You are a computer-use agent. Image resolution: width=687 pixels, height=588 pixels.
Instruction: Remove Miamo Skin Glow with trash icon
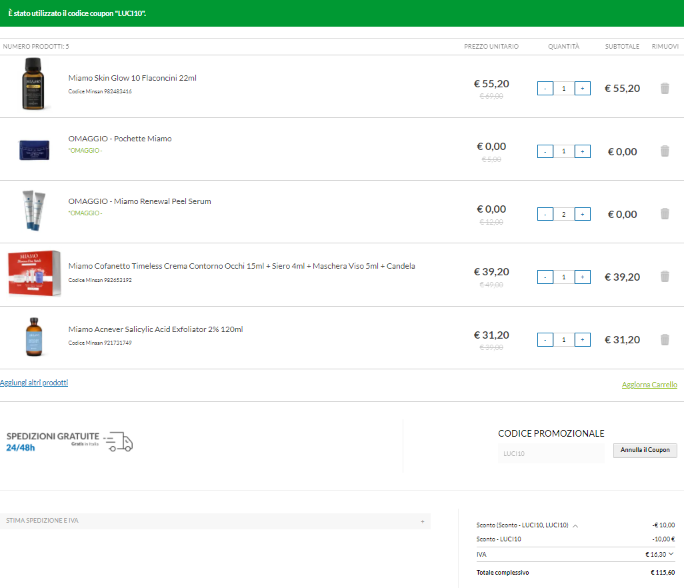pyautogui.click(x=665, y=89)
